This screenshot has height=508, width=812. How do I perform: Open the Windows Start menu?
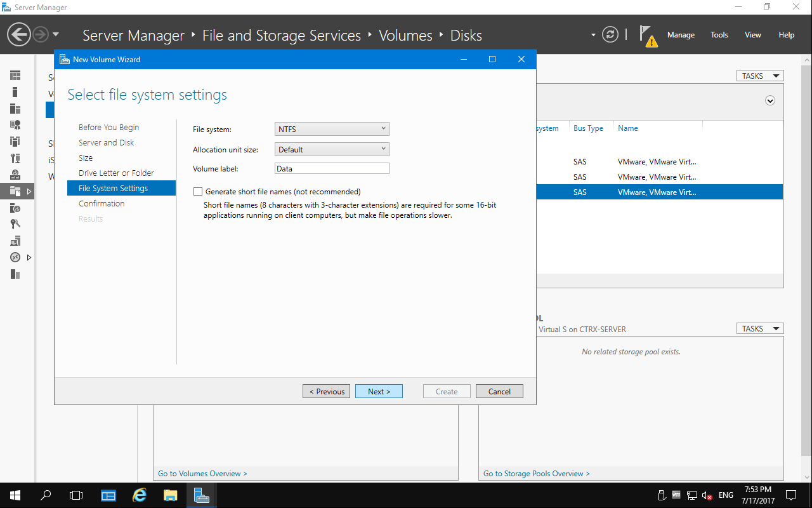[x=15, y=495]
